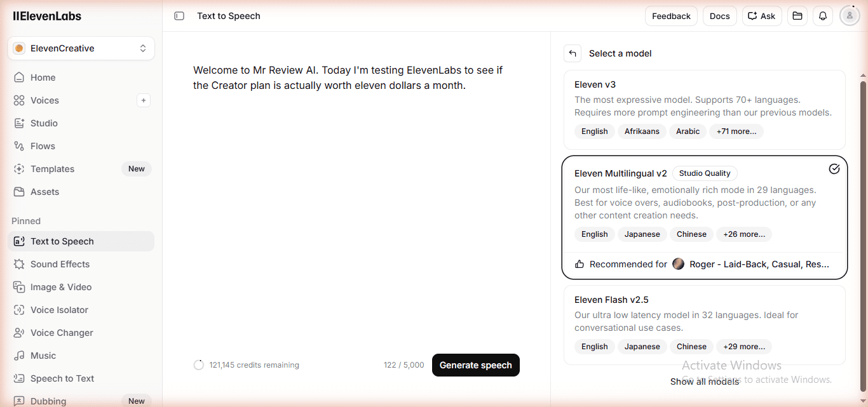Image resolution: width=868 pixels, height=407 pixels.
Task: Expand +26 more languages for Multilingual v2
Action: pyautogui.click(x=744, y=234)
